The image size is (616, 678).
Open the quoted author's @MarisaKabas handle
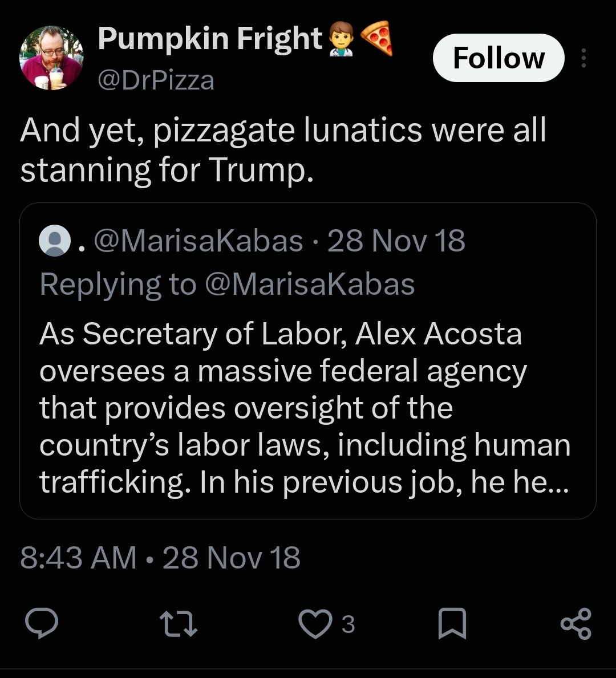click(198, 241)
